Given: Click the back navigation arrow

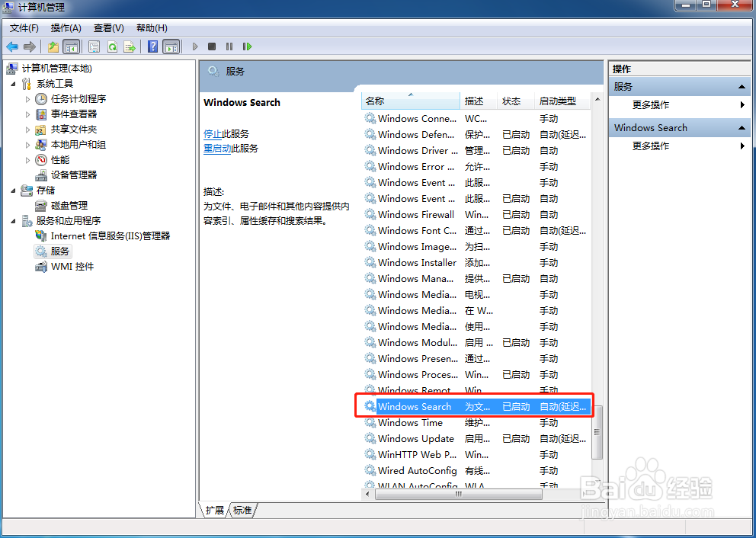Looking at the screenshot, I should click(x=11, y=46).
